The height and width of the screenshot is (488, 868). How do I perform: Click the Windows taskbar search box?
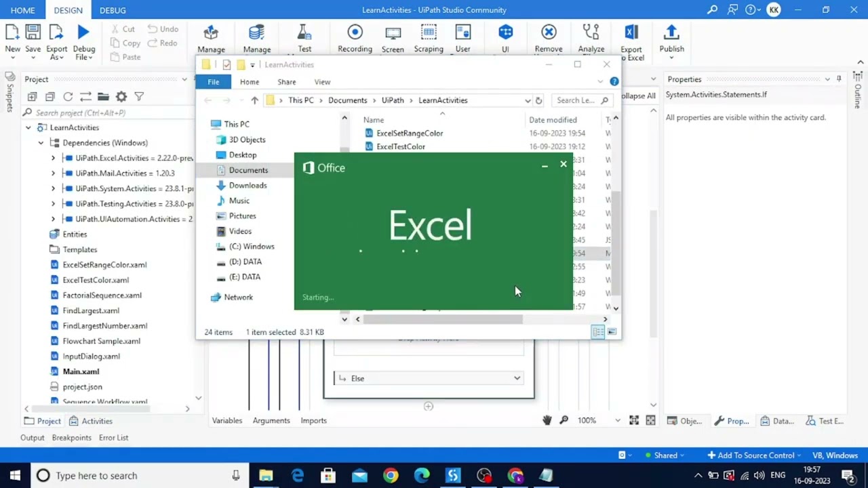click(x=140, y=475)
